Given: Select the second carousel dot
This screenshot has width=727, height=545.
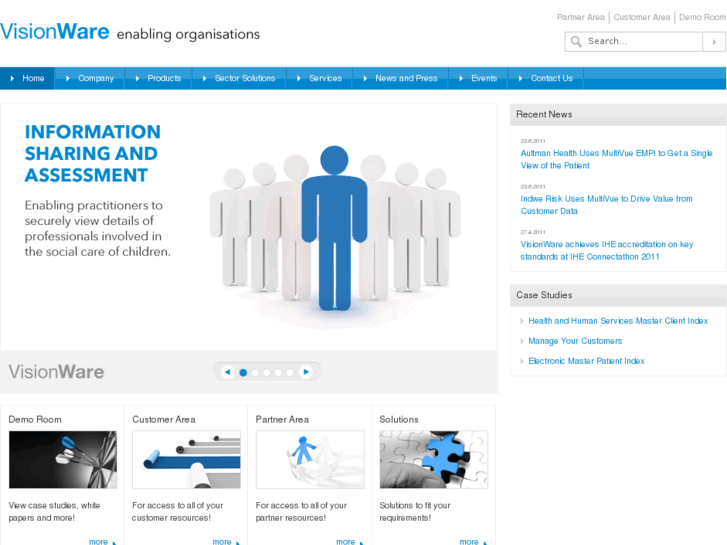Looking at the screenshot, I should [255, 372].
